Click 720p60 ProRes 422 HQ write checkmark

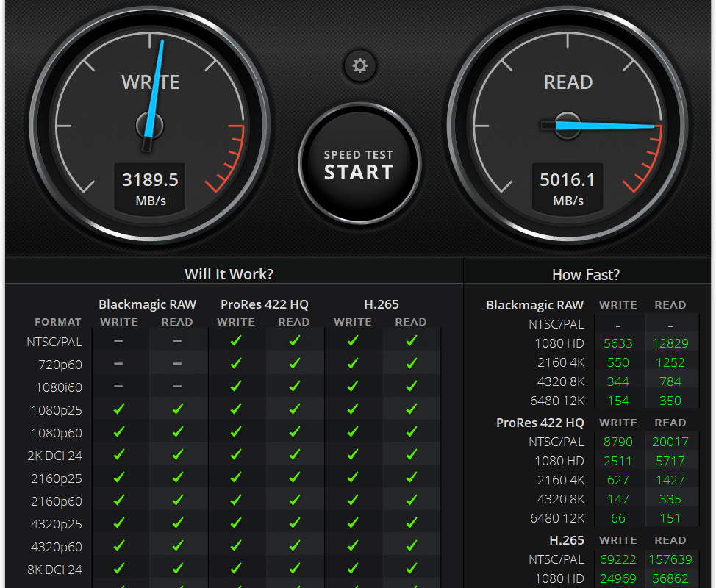click(x=236, y=363)
